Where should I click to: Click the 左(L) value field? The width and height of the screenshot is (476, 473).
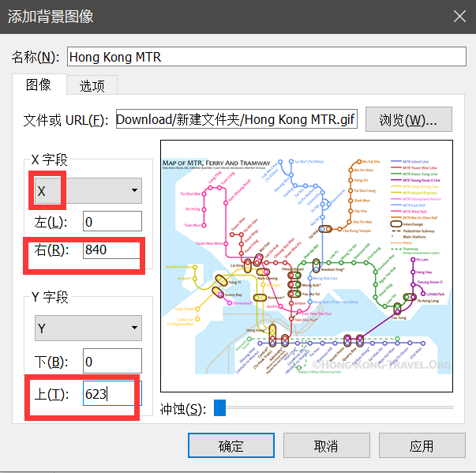click(x=112, y=221)
